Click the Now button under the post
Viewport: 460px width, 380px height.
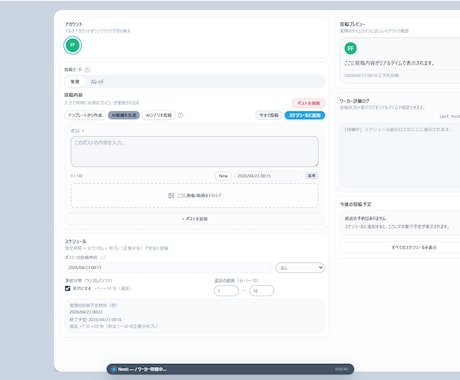223,176
